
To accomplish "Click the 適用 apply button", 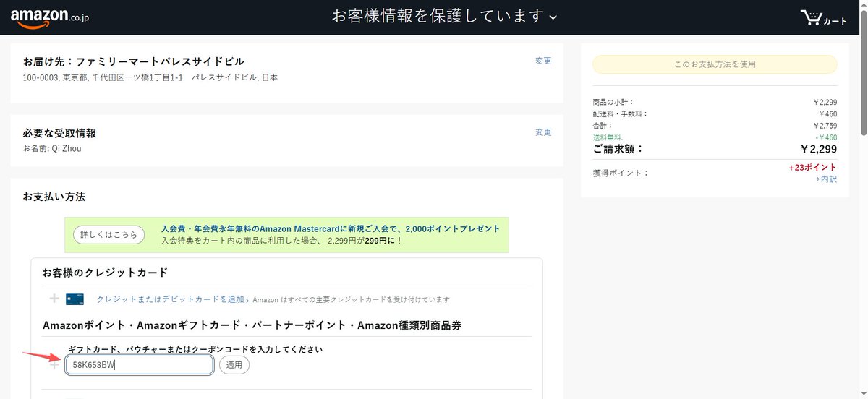I will (x=234, y=365).
